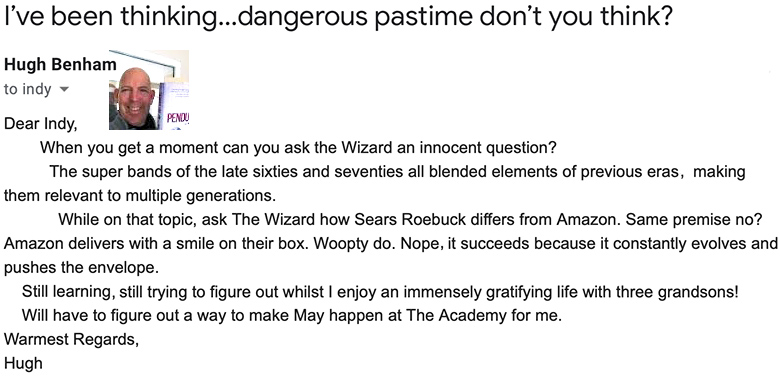Click the "Warmest Regards," closing line

click(71, 340)
